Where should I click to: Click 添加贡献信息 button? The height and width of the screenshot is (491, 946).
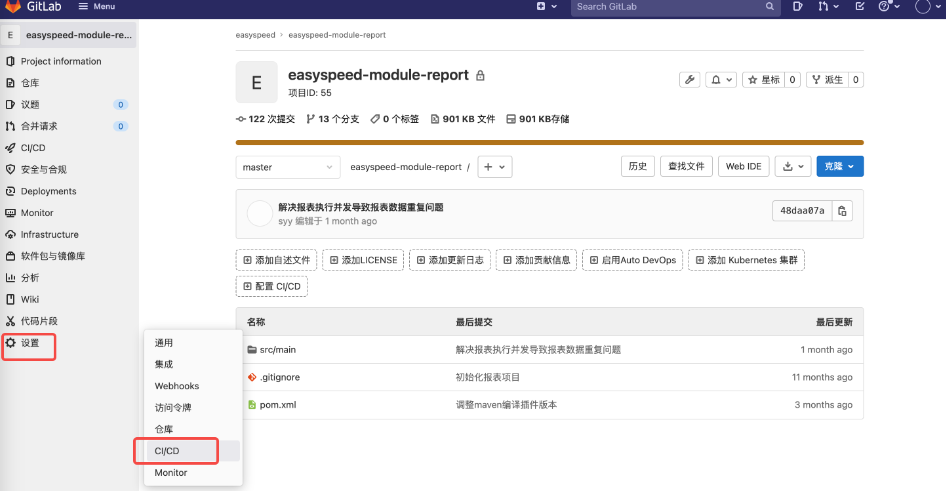[536, 260]
